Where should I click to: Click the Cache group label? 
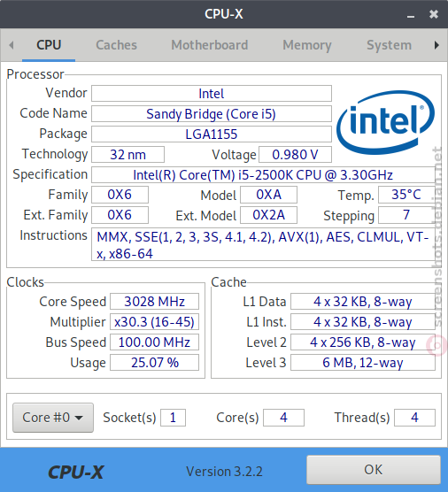tap(228, 282)
